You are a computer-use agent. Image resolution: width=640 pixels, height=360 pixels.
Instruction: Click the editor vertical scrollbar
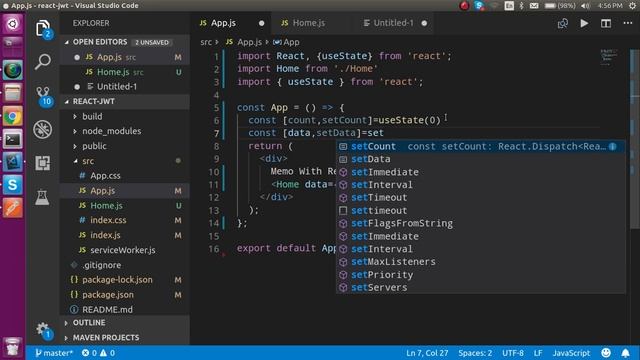tap(634, 139)
